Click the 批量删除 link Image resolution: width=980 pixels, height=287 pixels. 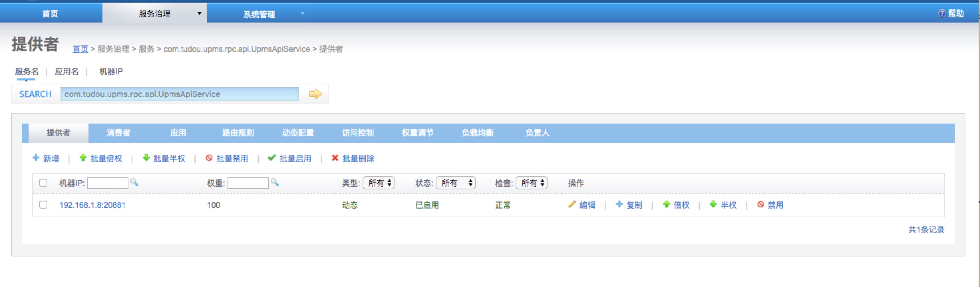coord(358,158)
